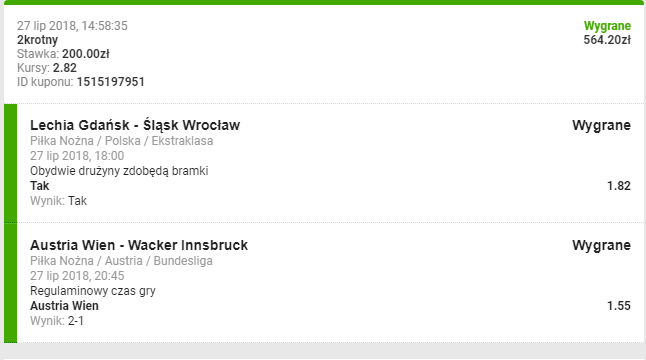Click the Wygrane label for Lechia Gdańsk bet
646x360 pixels.
pyautogui.click(x=601, y=125)
